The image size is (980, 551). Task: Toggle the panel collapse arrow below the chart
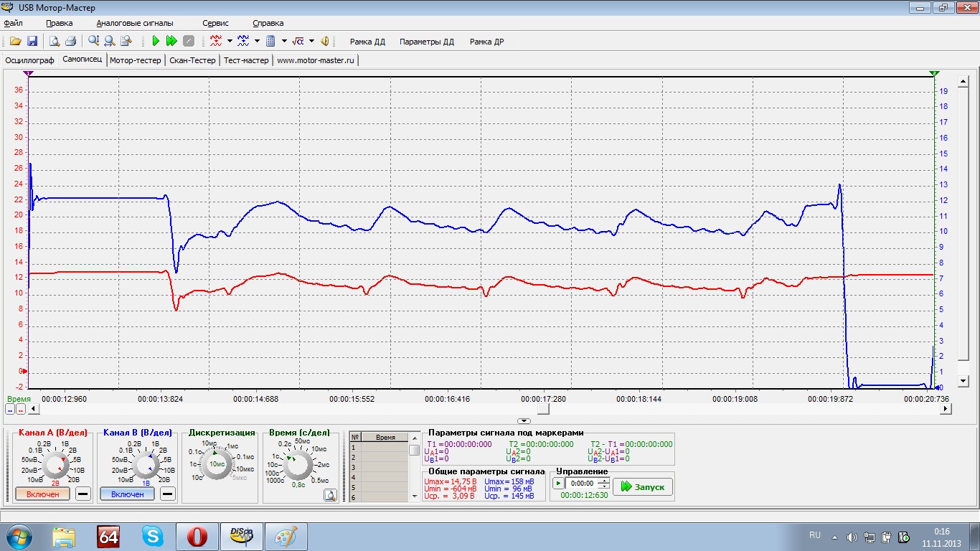524,421
